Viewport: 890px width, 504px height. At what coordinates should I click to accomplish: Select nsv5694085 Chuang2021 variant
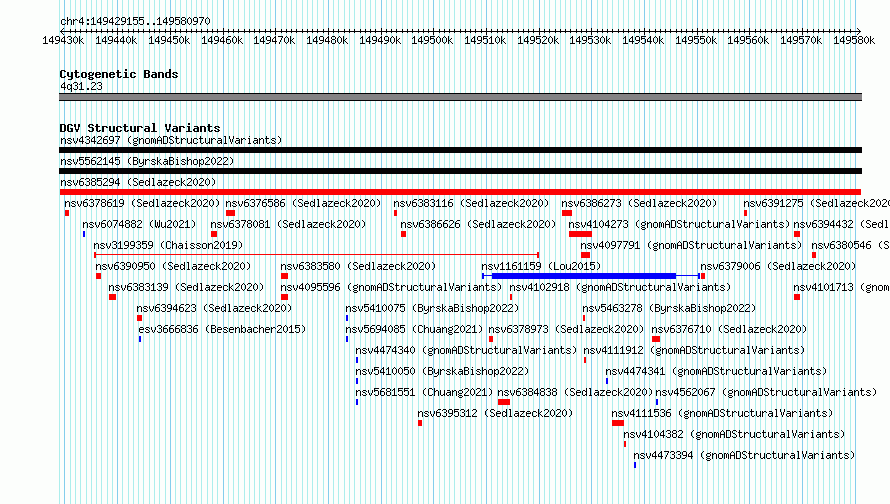pos(414,329)
